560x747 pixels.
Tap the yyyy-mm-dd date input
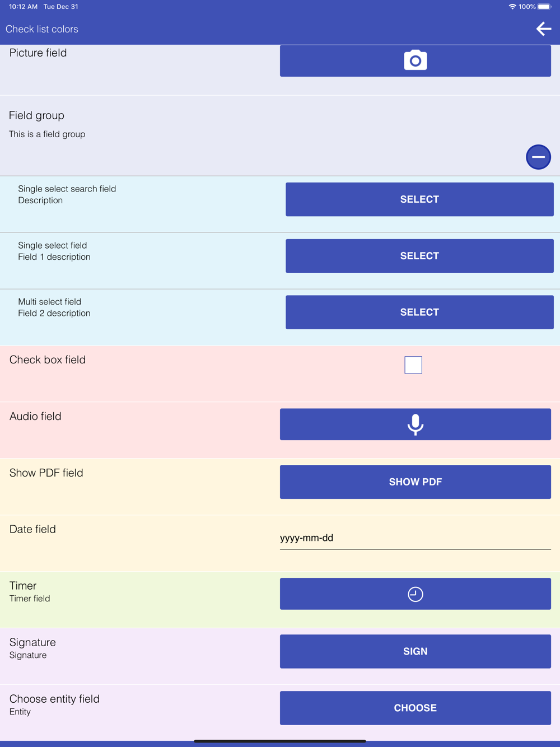416,538
